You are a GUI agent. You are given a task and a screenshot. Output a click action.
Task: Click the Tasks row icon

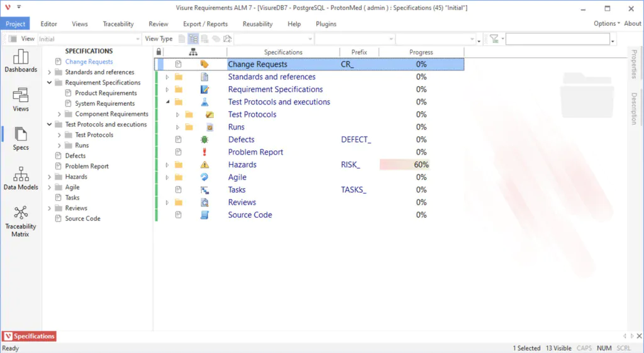[x=204, y=190]
